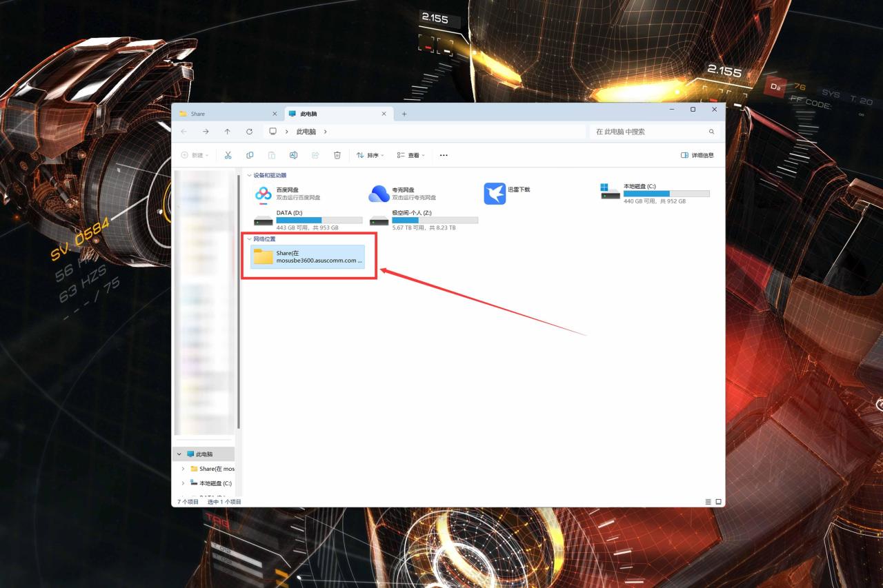Click the '443 GB 可用, 共 953 GB' text
Image resolution: width=883 pixels, height=588 pixels.
(x=308, y=227)
